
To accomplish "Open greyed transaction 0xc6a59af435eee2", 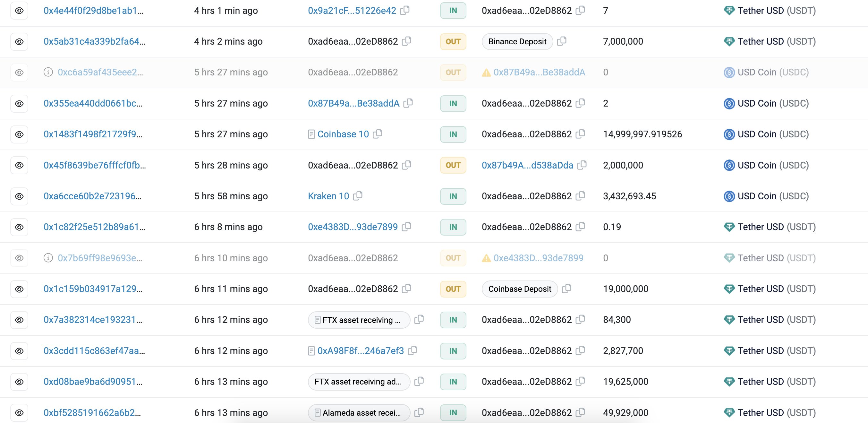I will coord(100,72).
